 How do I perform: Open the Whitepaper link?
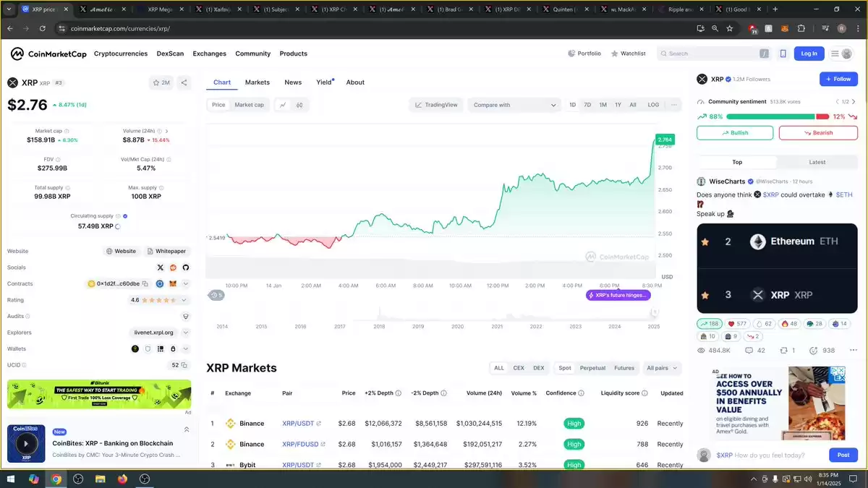pos(166,252)
